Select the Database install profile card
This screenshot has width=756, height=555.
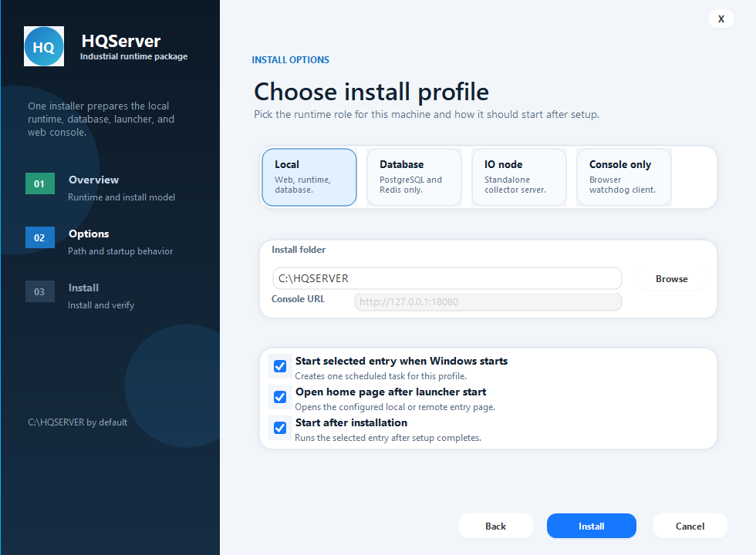[x=414, y=177]
